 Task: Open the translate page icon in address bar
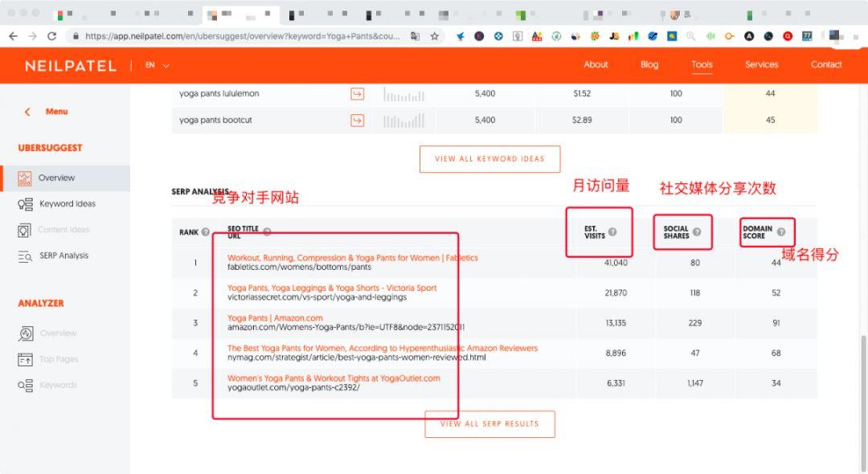(x=415, y=36)
